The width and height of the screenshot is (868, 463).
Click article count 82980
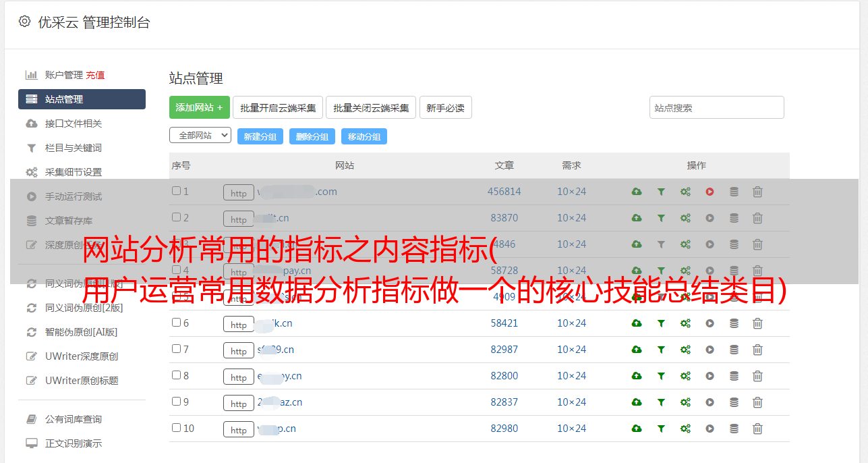[x=504, y=429]
